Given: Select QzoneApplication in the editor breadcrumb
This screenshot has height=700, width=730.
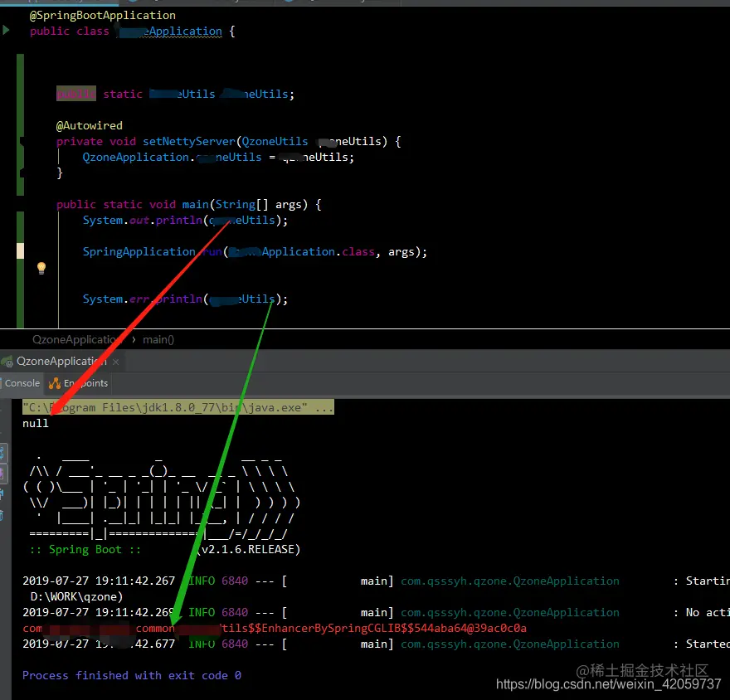Looking at the screenshot, I should [x=77, y=340].
